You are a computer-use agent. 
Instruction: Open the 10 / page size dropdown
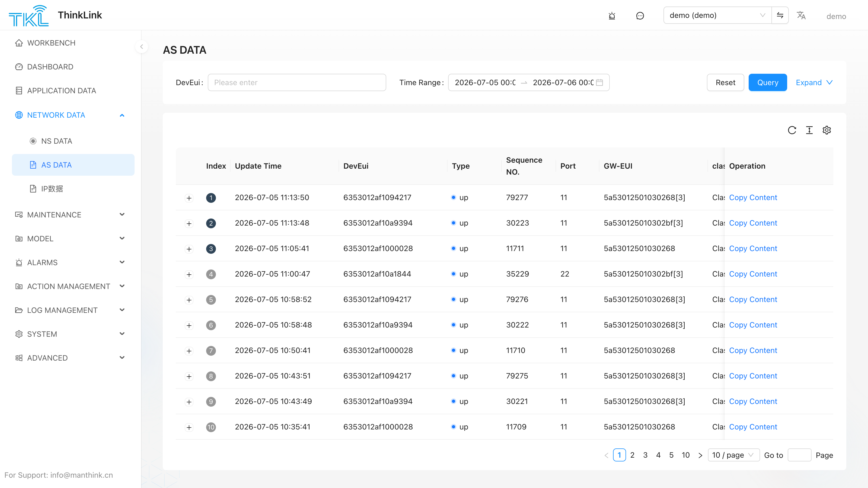click(733, 455)
